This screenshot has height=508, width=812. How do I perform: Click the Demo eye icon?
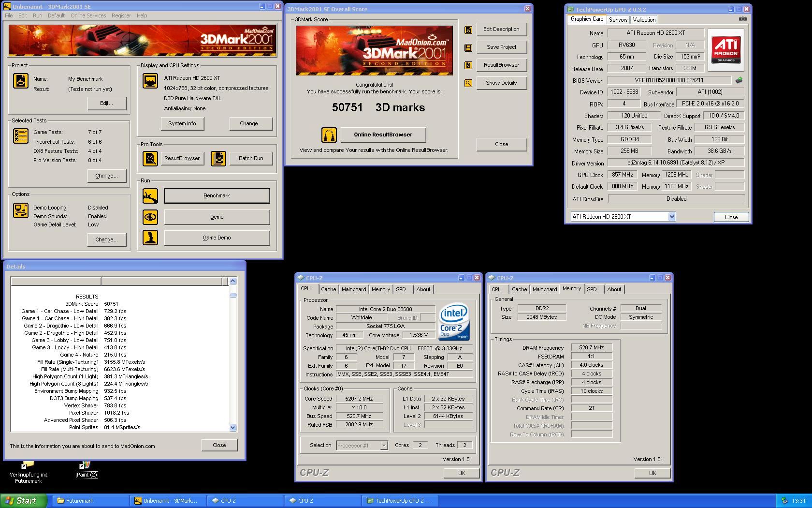pos(150,217)
